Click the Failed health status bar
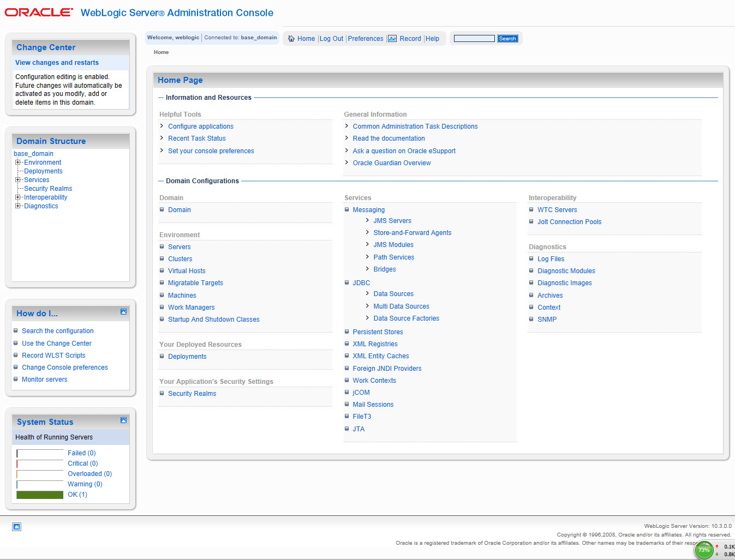The image size is (735, 560). point(40,453)
